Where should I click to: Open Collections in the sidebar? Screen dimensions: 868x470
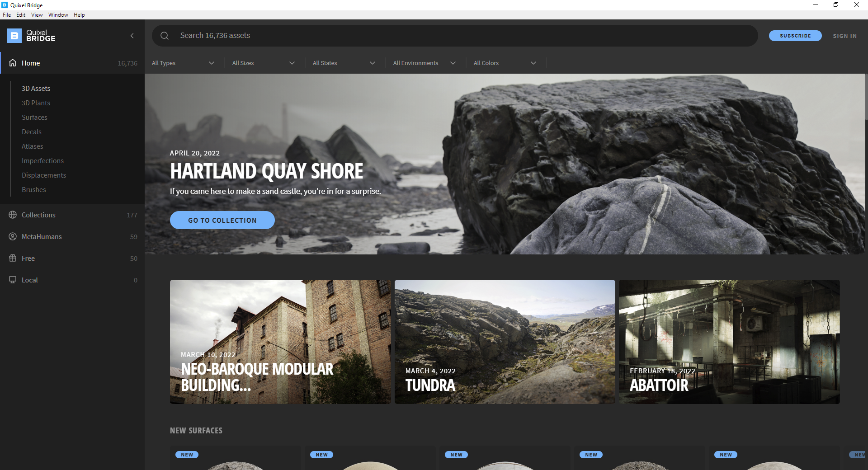[x=72, y=215]
